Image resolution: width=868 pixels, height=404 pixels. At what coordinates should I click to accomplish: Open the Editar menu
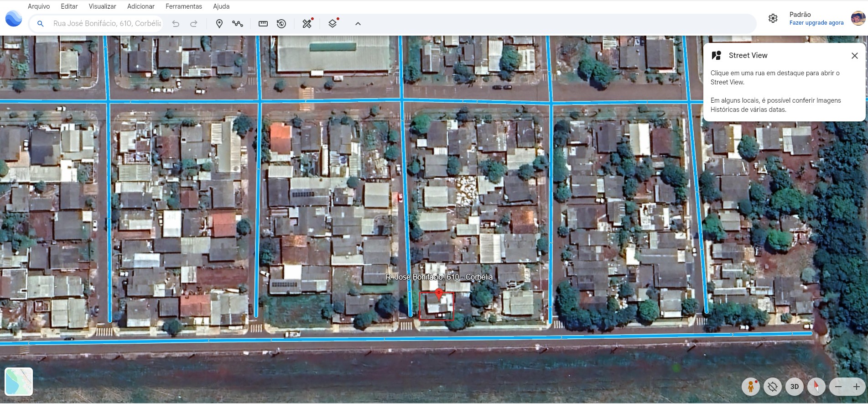[x=69, y=6]
